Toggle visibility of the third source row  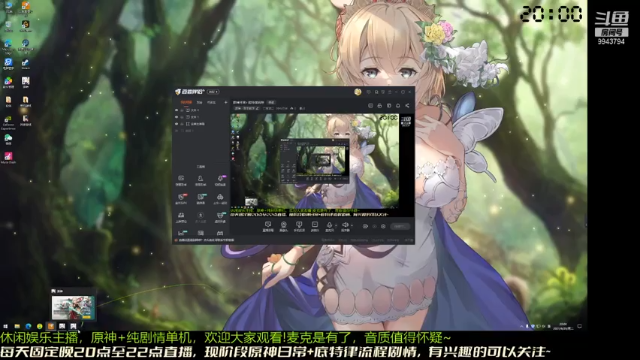[176, 124]
